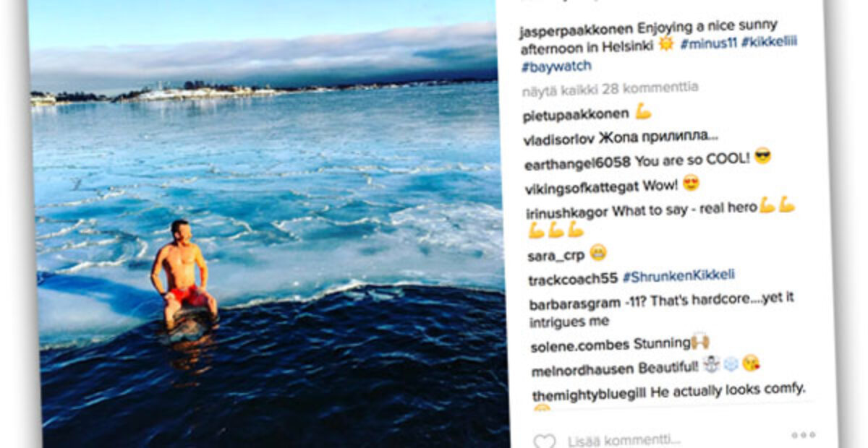Click the man on ice photo
The height and width of the screenshot is (448, 868).
(269, 224)
